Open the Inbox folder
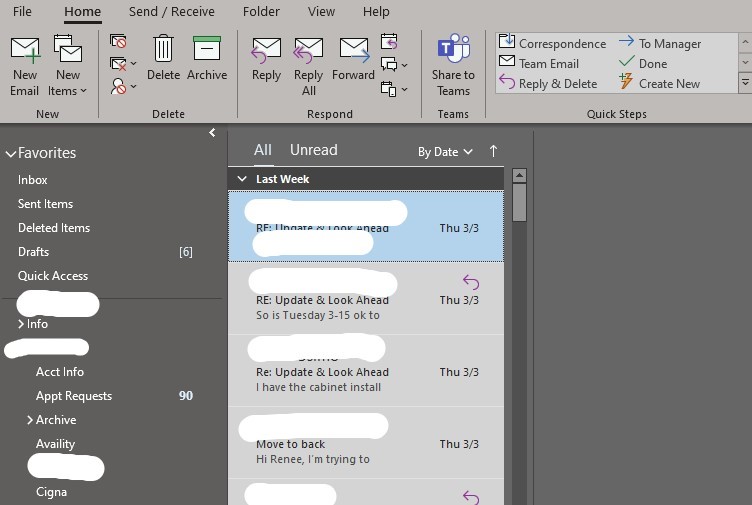 tap(33, 180)
